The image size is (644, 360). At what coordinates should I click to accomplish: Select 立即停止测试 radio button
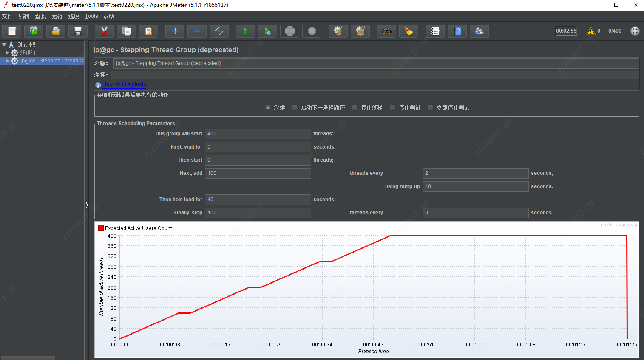(x=430, y=107)
